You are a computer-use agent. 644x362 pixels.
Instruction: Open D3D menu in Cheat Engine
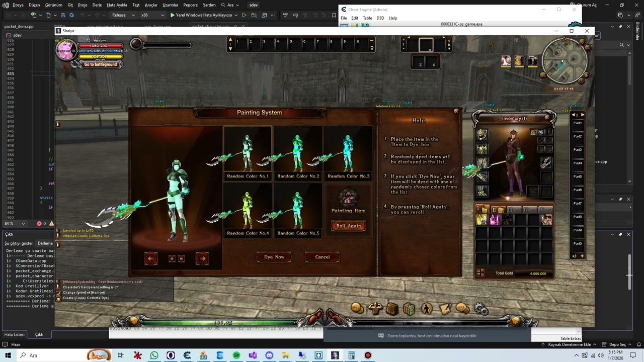(x=380, y=18)
